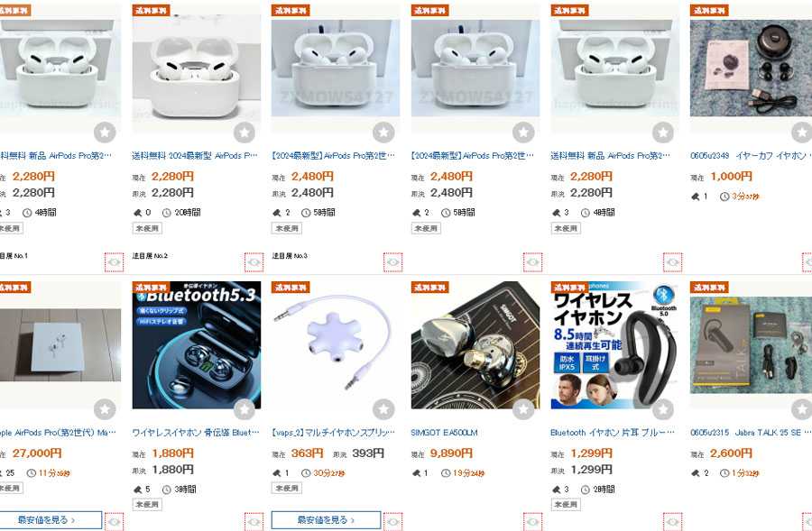Open the 【vaps_2】マルチイヤホンスプリッター title link
The image size is (812, 531).
tap(334, 432)
